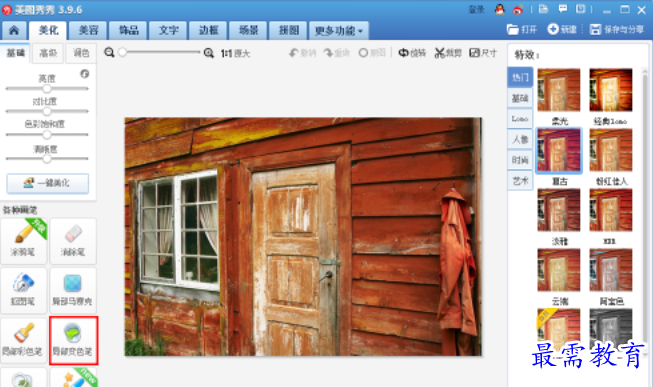Click the 清晰度 sharpness slider handle

(47, 159)
